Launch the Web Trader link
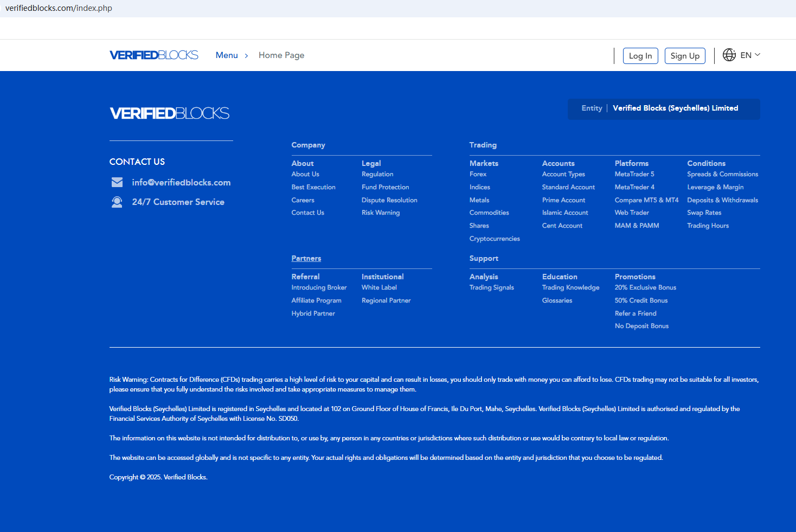 (x=632, y=213)
